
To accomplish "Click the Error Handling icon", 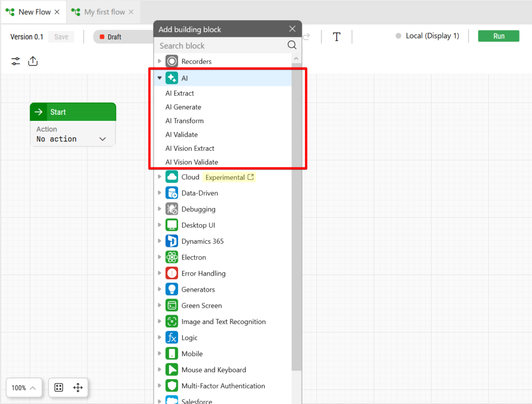I will pyautogui.click(x=171, y=273).
